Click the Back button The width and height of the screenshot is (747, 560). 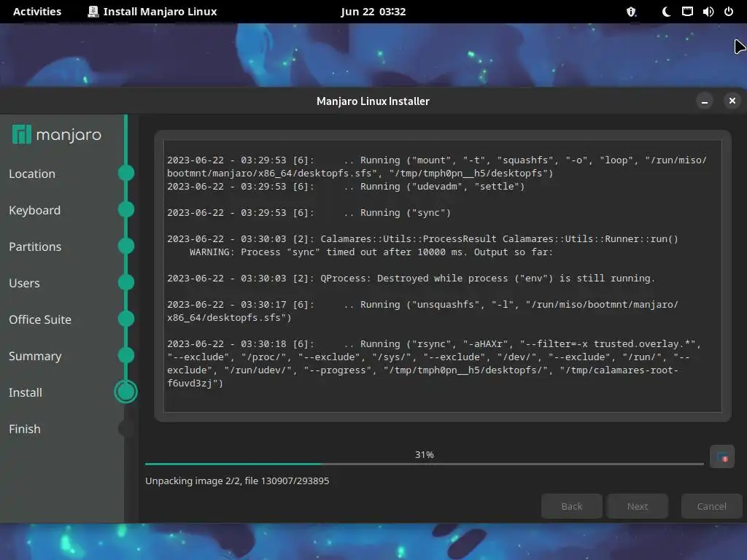coord(572,506)
